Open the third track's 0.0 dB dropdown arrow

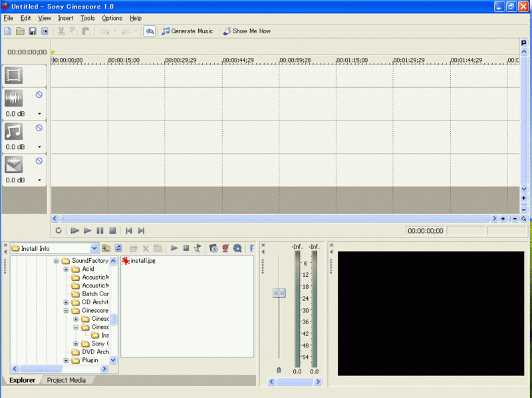point(40,180)
